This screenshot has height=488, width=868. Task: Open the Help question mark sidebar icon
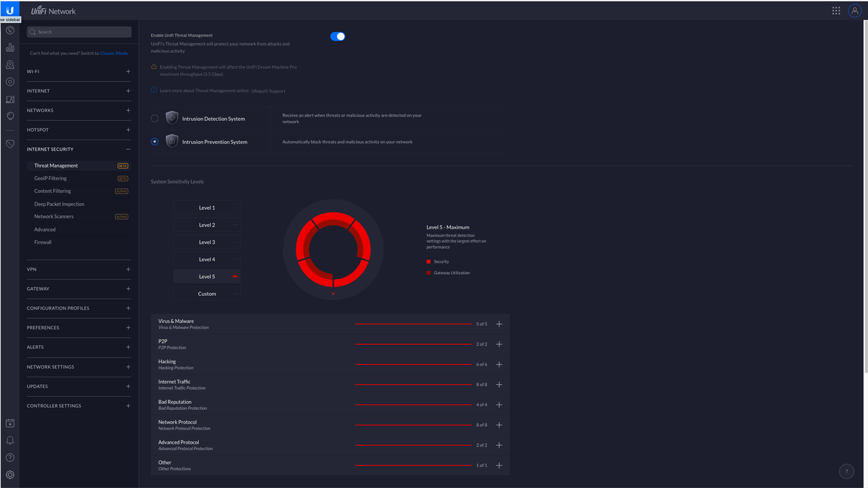(9, 457)
